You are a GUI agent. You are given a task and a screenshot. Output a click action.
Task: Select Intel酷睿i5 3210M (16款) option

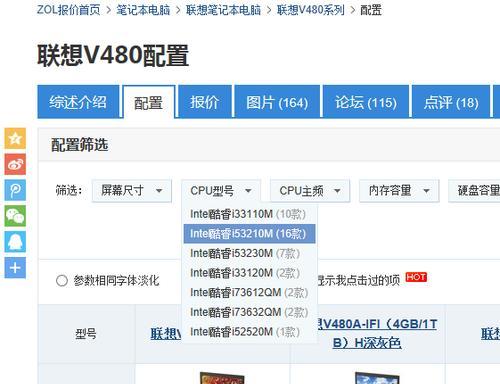click(x=249, y=234)
